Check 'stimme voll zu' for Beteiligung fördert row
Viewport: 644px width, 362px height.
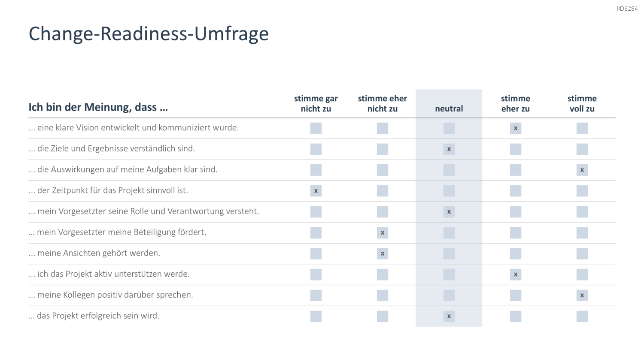pyautogui.click(x=582, y=233)
